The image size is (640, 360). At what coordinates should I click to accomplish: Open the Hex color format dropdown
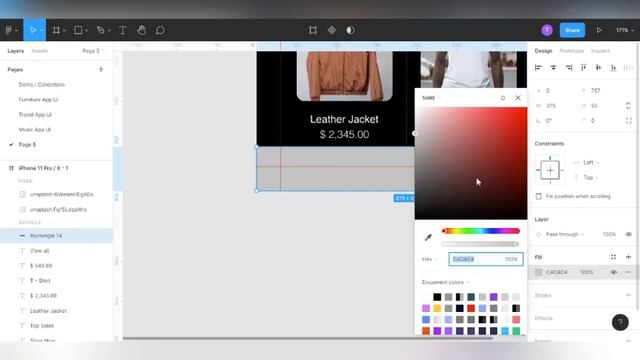(429, 259)
